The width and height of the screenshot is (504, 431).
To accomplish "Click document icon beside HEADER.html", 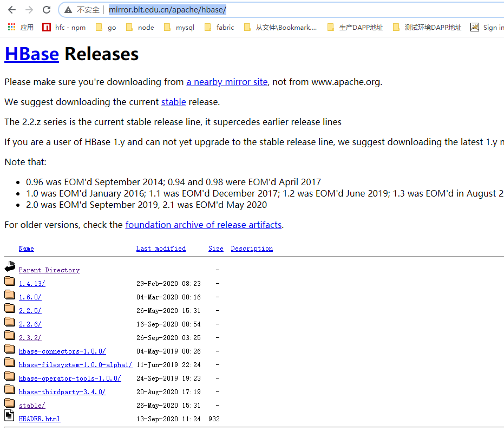I will tap(9, 416).
